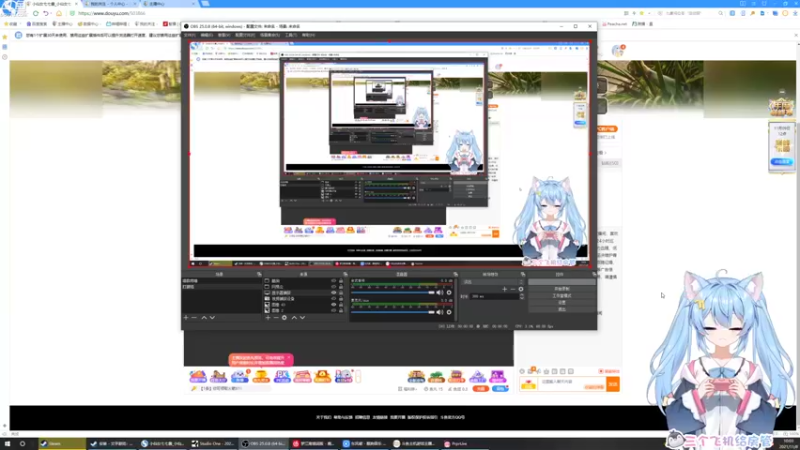Remove the selected source with minus icon
This screenshot has height=450, width=800.
(x=276, y=318)
